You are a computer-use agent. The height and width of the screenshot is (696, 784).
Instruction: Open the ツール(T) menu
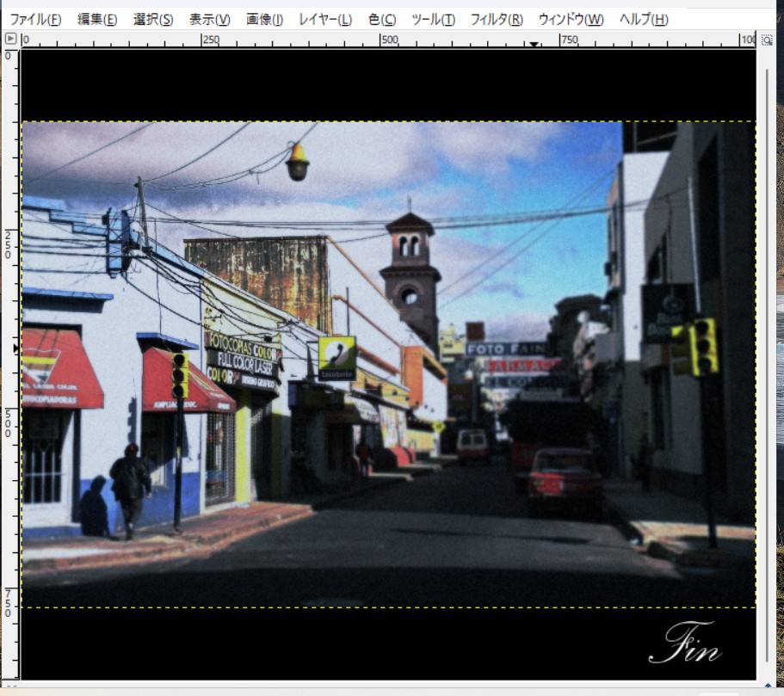433,20
